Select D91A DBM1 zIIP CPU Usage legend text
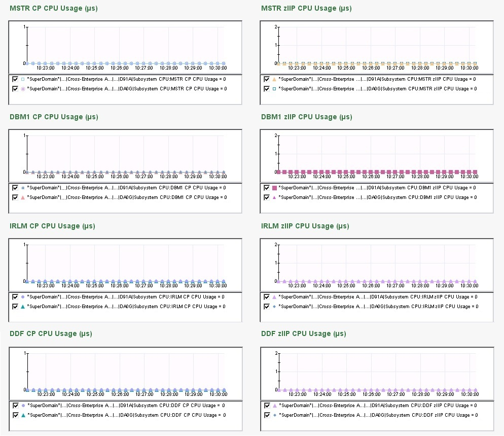 point(377,188)
